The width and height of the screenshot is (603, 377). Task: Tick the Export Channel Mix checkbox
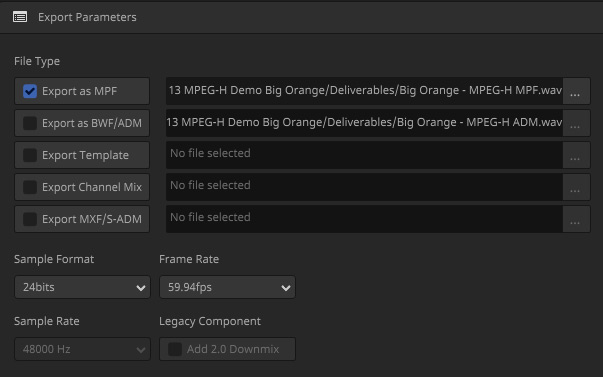(30, 187)
